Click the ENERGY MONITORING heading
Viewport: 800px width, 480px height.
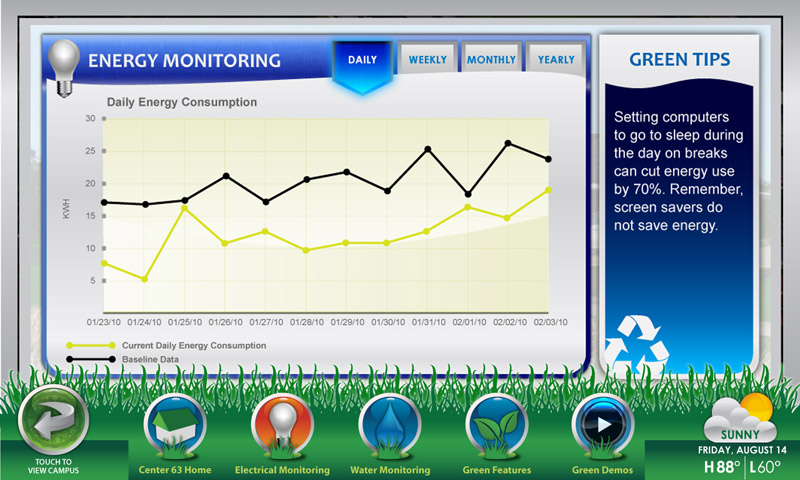(184, 61)
